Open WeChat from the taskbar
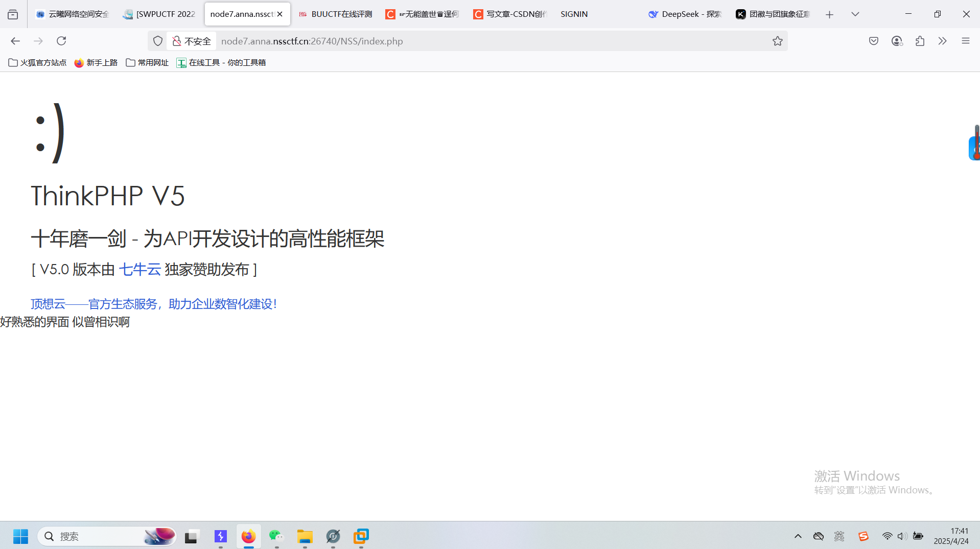Viewport: 980px width, 549px height. pos(276,536)
